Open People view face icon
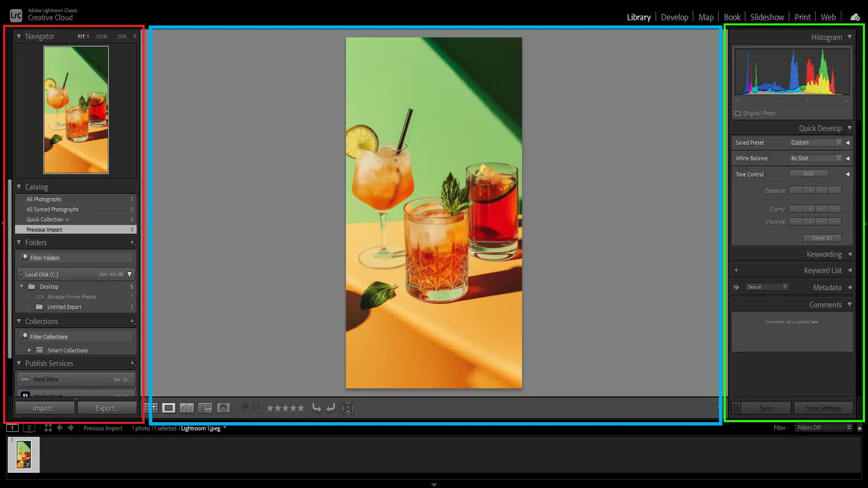The height and width of the screenshot is (488, 868). [223, 408]
